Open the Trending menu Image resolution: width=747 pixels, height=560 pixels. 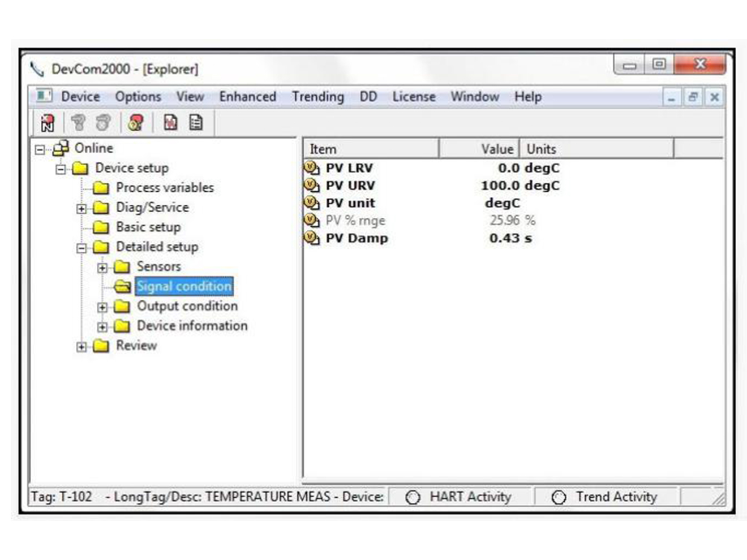click(x=317, y=97)
